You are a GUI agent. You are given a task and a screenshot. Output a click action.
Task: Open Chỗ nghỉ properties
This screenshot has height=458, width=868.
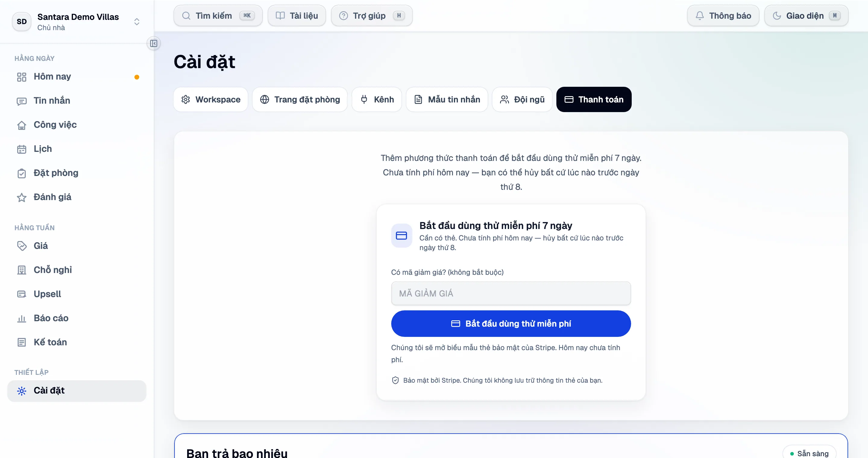pyautogui.click(x=77, y=270)
